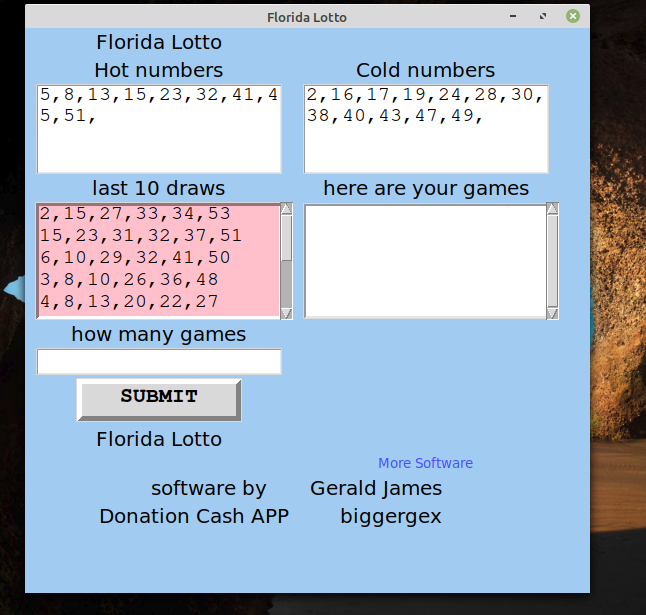Click the down arrow of your games scrollbar
646x615 pixels.
click(552, 313)
